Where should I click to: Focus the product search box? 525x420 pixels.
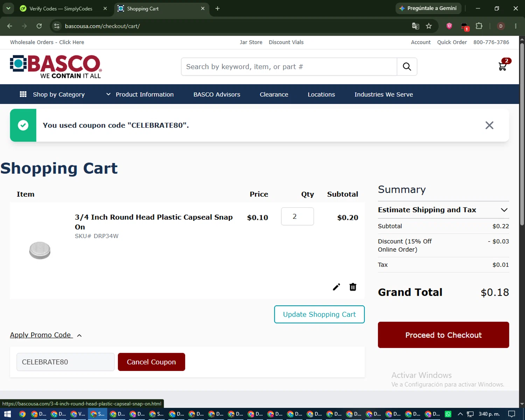click(x=289, y=66)
